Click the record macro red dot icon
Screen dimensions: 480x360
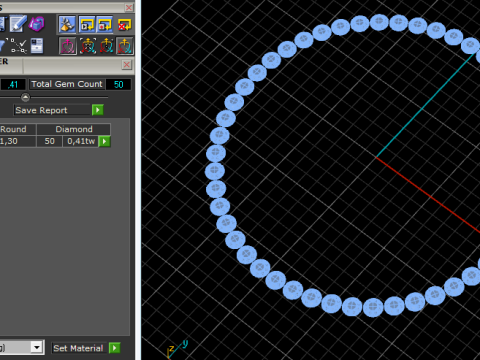pyautogui.click(x=105, y=25)
